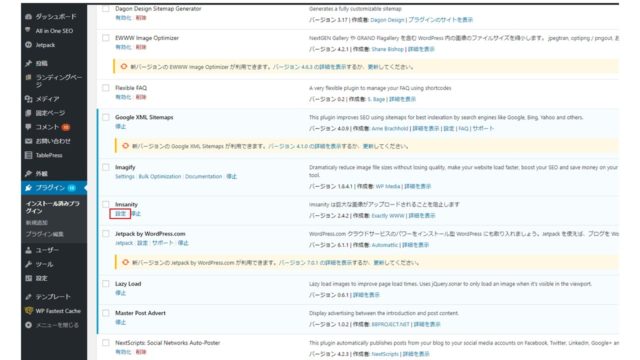Deactivate Lazy Load via 停止 link

click(x=120, y=293)
